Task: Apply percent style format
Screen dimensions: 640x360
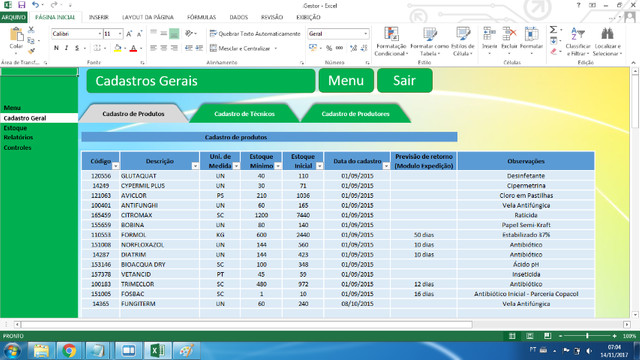Action: (x=329, y=48)
